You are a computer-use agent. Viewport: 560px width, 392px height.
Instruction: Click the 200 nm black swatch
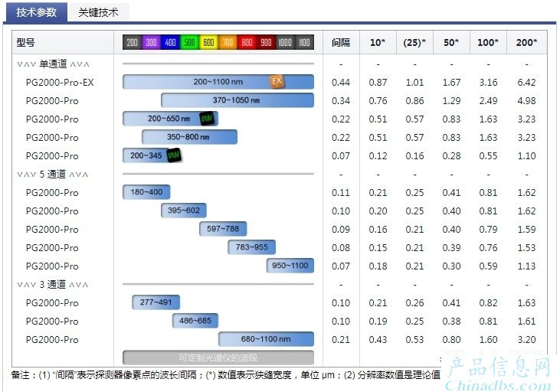click(x=132, y=42)
